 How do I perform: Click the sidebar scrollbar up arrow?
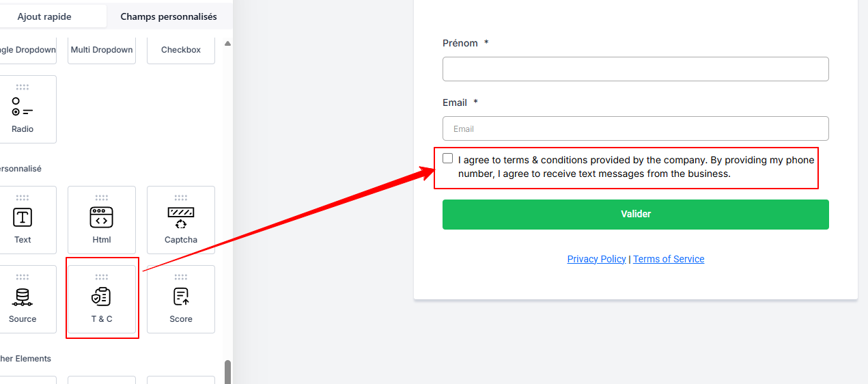tap(227, 44)
